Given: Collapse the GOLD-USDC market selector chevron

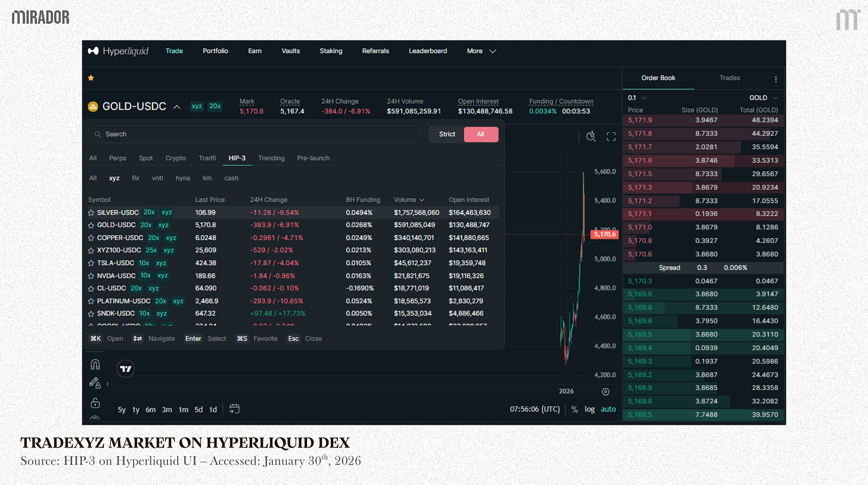Looking at the screenshot, I should click(177, 107).
